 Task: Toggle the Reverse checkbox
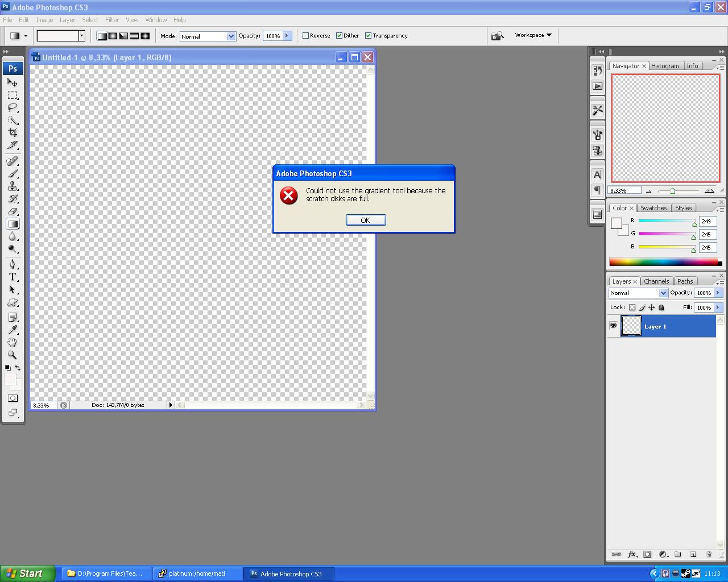(306, 35)
